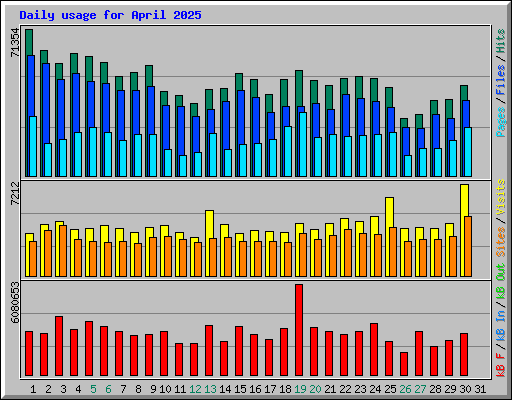Click the 'kB F' legend label
The image size is (512, 400).
coord(501,365)
